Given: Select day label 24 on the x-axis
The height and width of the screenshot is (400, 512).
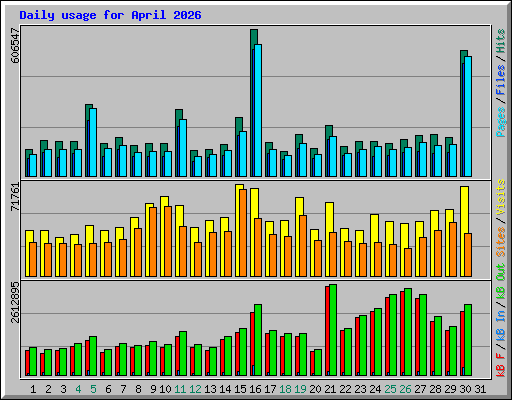Looking at the screenshot, I should 375,389.
